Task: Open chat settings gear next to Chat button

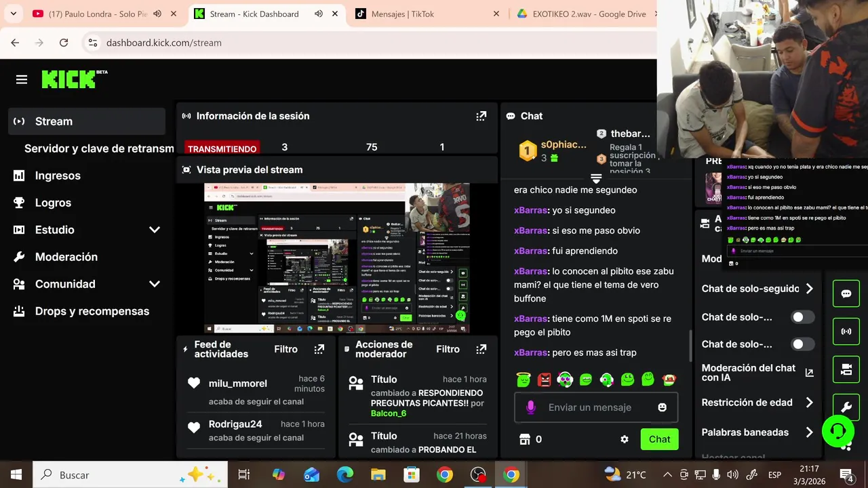Action: pos(625,439)
